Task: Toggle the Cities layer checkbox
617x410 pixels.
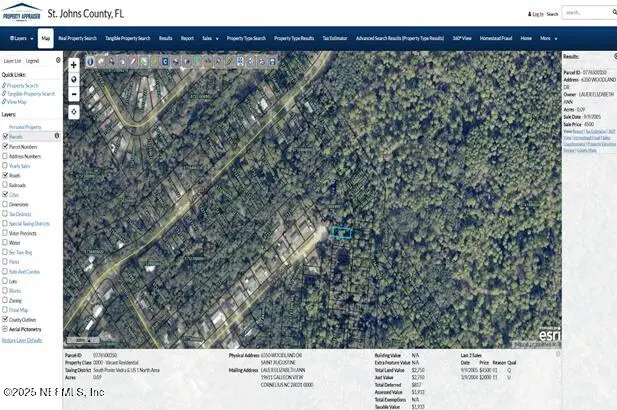Action: point(5,194)
